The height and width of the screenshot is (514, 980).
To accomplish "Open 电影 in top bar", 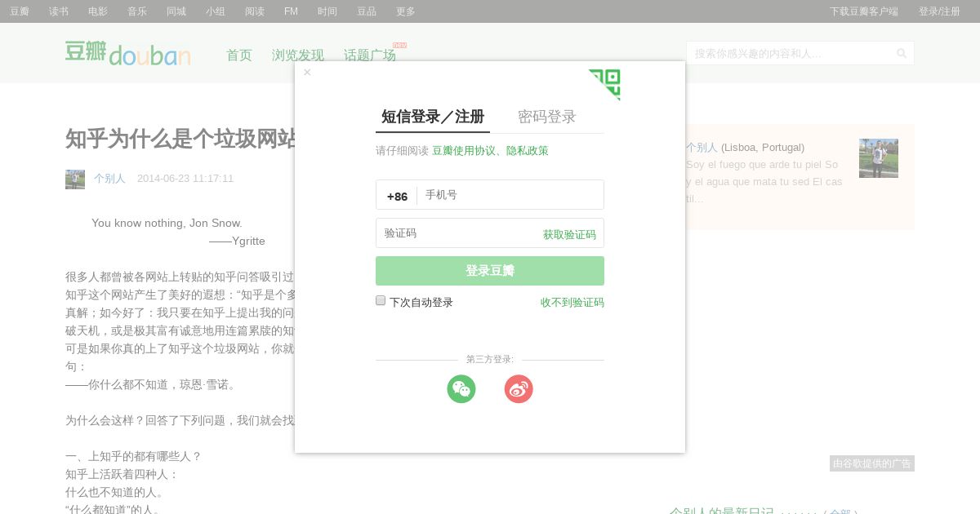I will pos(98,11).
